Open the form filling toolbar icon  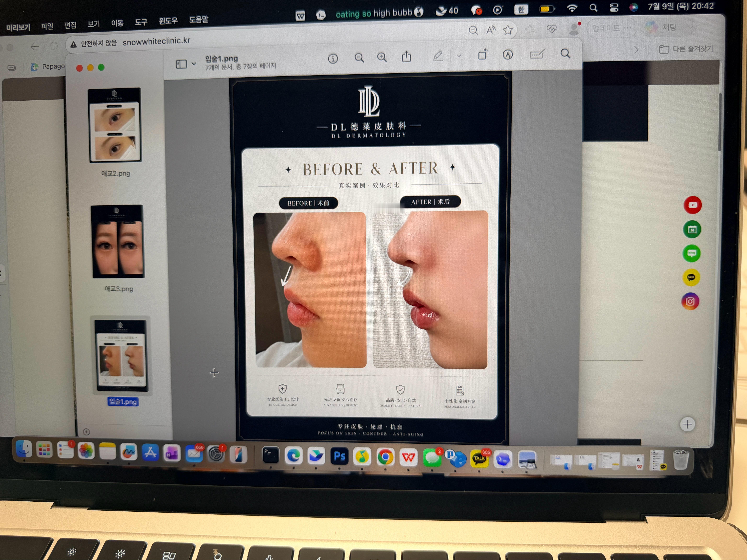537,54
